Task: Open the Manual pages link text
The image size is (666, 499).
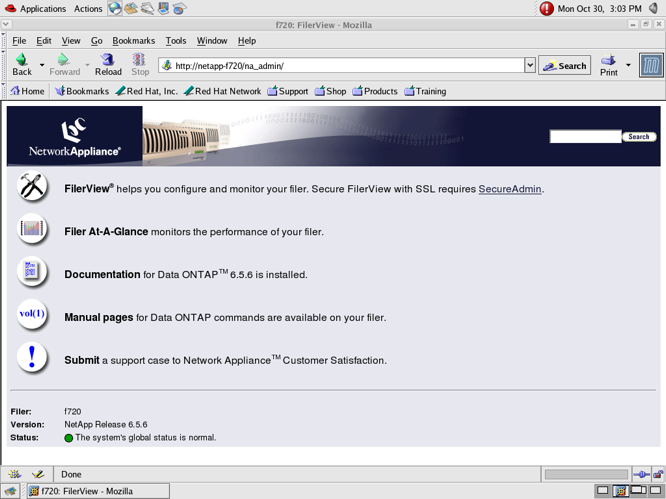Action: [99, 317]
